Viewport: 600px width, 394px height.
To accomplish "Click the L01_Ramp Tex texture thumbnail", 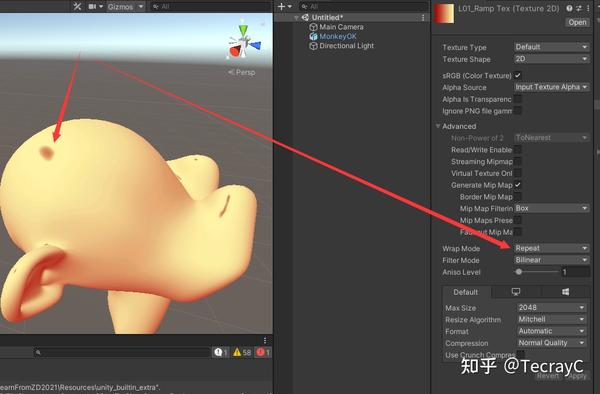I will tap(444, 13).
